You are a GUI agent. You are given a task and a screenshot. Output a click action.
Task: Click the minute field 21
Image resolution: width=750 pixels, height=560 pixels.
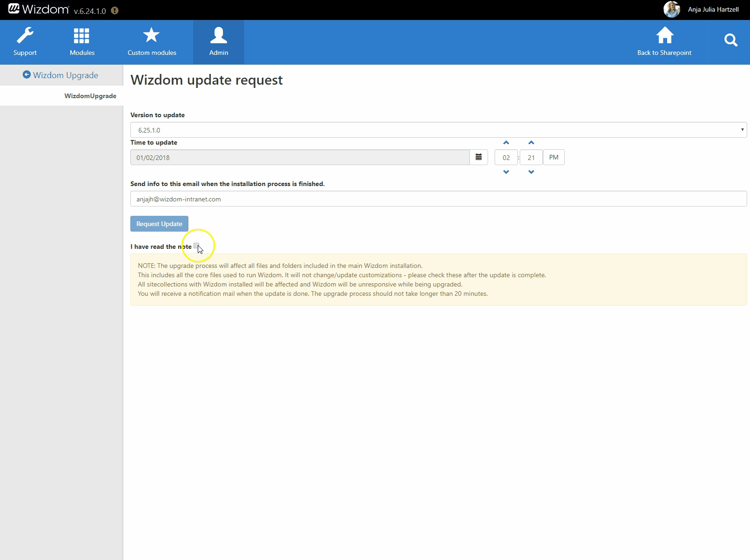531,158
